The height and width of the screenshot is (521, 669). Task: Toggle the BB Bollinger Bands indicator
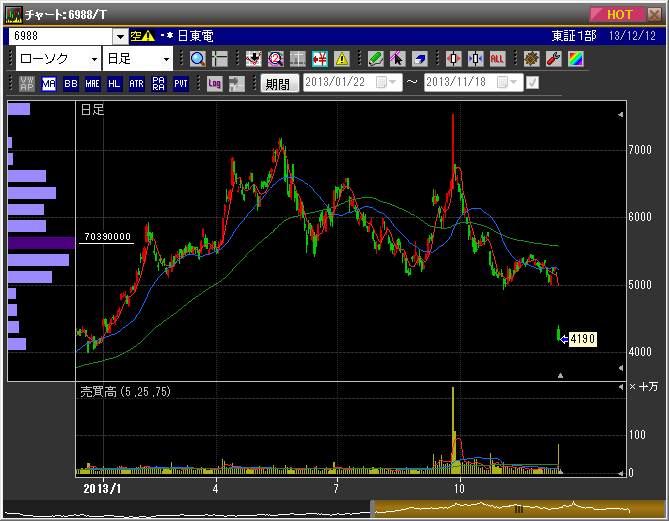click(71, 84)
